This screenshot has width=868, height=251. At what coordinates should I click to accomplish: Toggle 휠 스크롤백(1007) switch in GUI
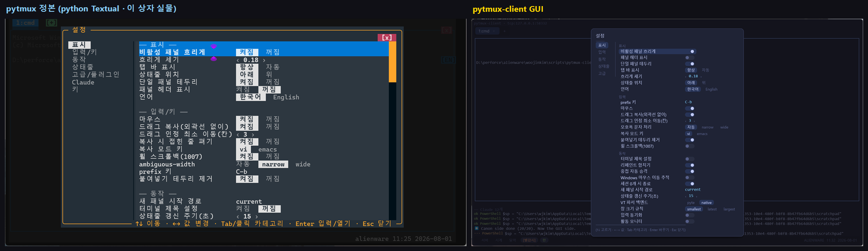coord(690,146)
